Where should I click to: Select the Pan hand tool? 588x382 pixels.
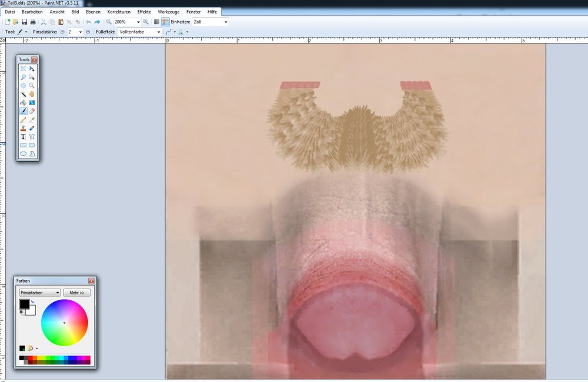[x=32, y=94]
